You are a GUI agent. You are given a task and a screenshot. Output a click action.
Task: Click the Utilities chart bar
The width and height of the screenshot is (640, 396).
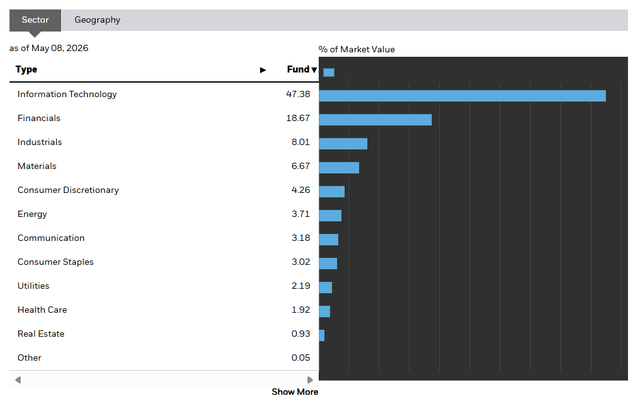point(326,287)
